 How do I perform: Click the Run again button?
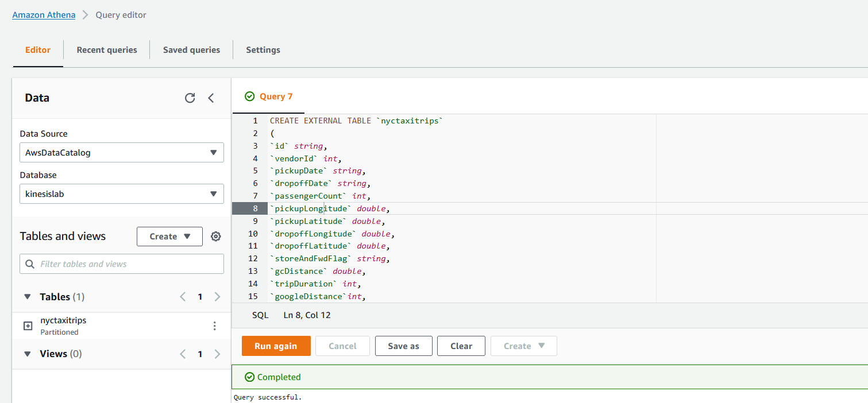click(276, 346)
